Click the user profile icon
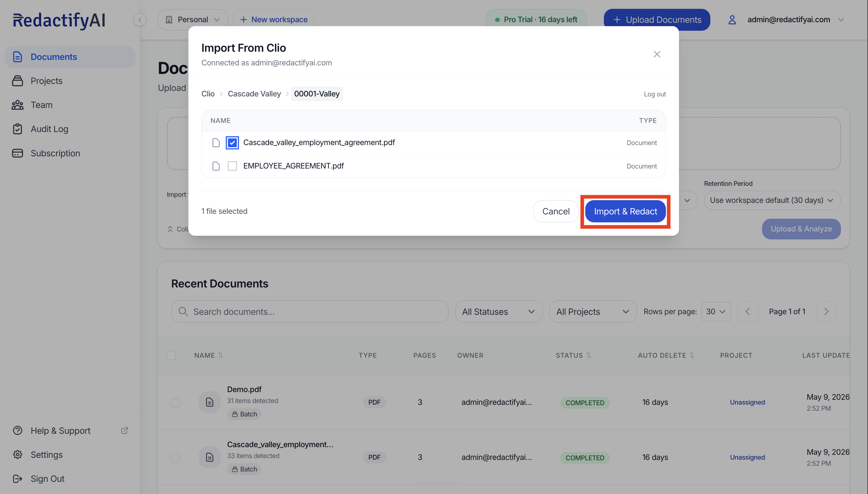The image size is (868, 494). pyautogui.click(x=732, y=20)
